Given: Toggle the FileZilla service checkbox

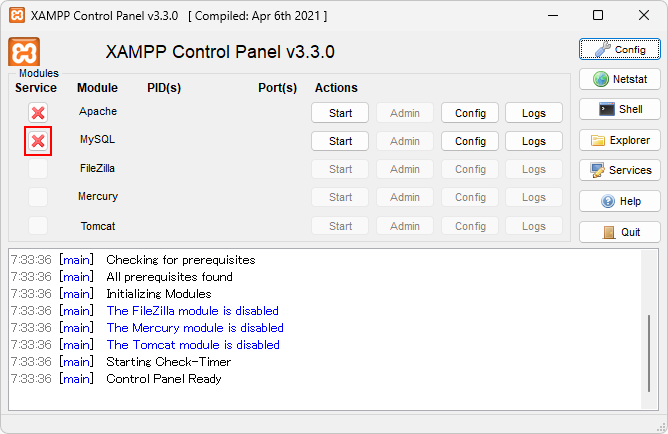Looking at the screenshot, I should coord(38,169).
